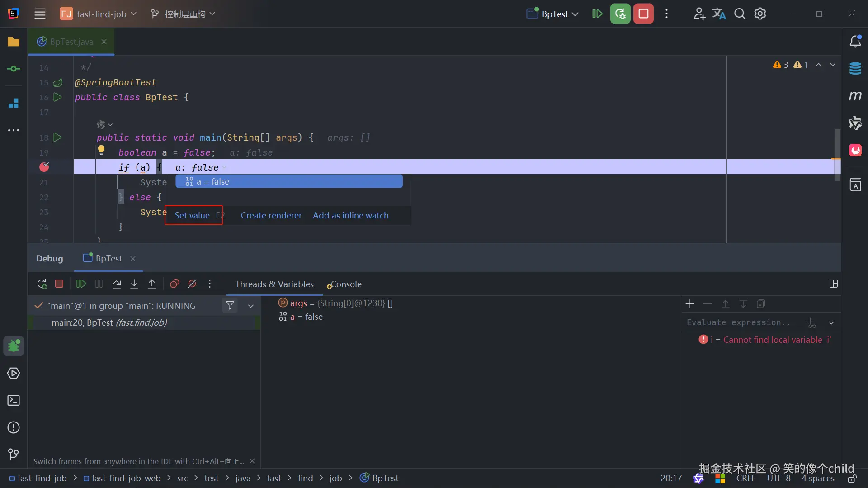
Task: Open the 控制层重构 branch dropdown
Action: click(183, 14)
